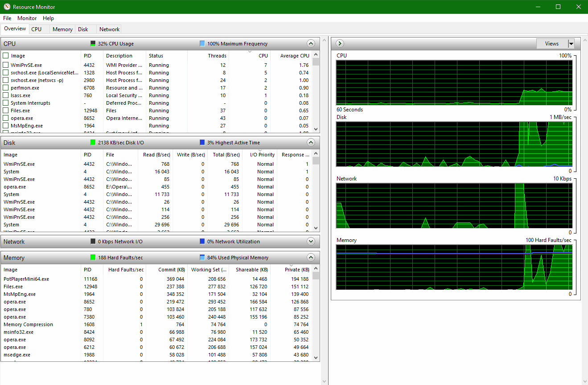Select PotPlayerMini64.exe in Memory list
This screenshot has height=385, width=588.
[x=156, y=279]
